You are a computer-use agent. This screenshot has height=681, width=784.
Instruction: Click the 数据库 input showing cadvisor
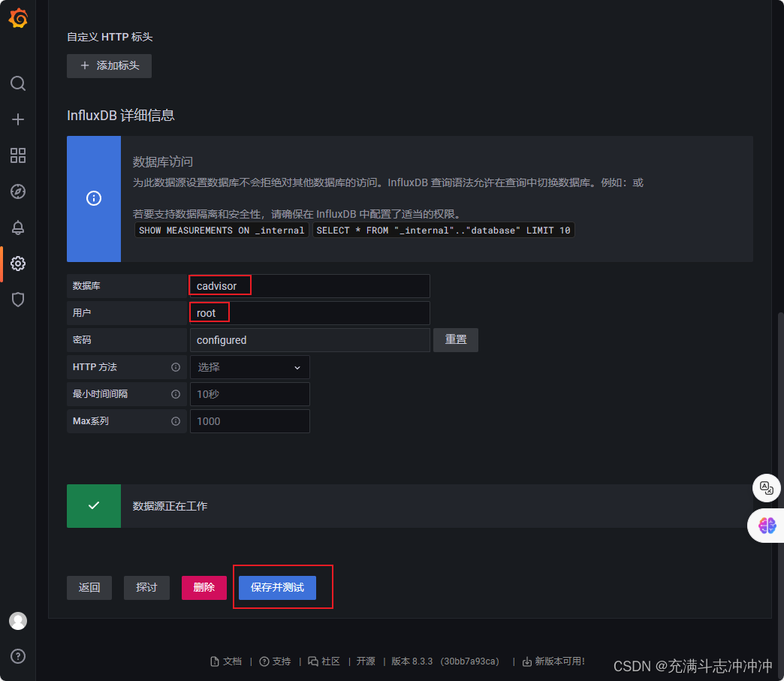pyautogui.click(x=309, y=285)
